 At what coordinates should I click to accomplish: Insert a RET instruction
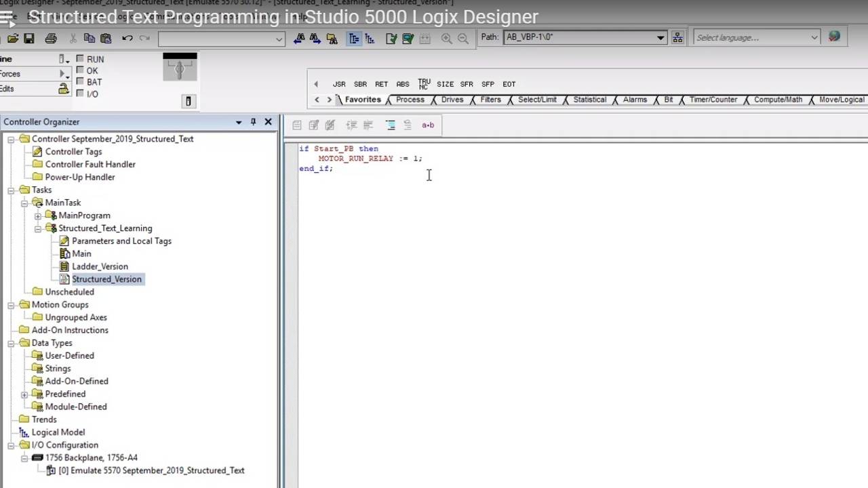tap(381, 84)
